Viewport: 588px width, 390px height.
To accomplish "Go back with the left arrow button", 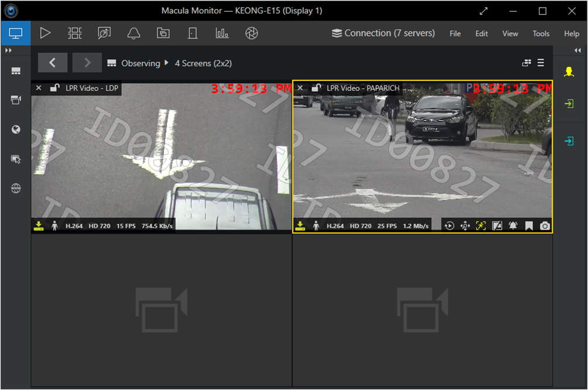I will [53, 63].
